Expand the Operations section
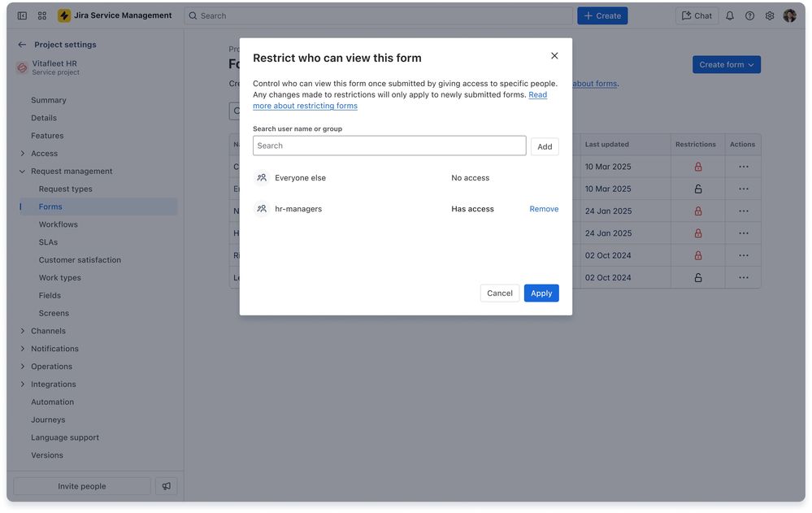This screenshot has height=513, width=812. tap(22, 367)
